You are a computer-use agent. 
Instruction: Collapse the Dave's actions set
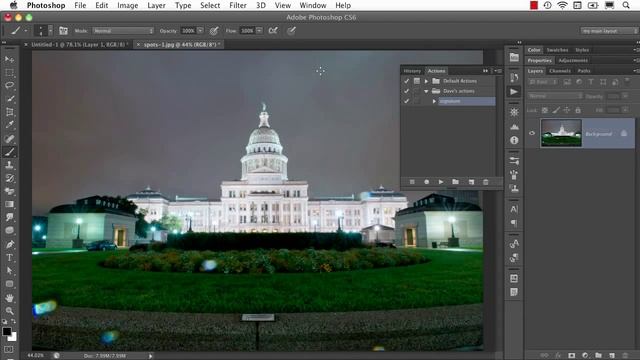[x=426, y=91]
